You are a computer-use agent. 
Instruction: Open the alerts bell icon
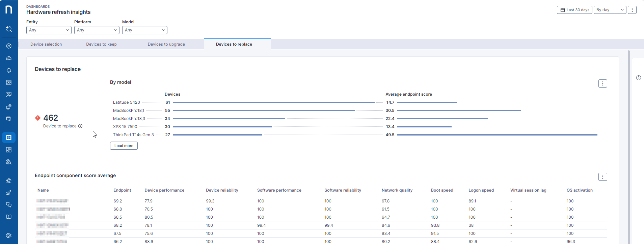click(x=9, y=70)
